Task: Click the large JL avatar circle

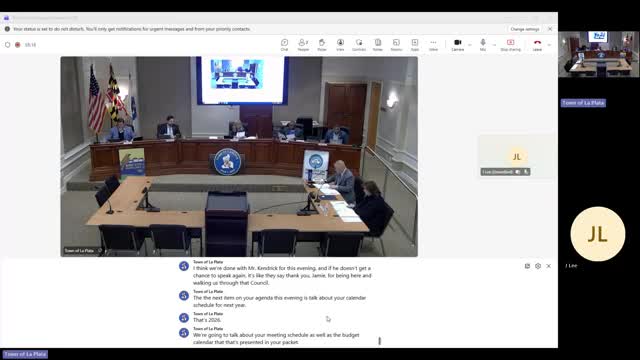Action: (598, 234)
